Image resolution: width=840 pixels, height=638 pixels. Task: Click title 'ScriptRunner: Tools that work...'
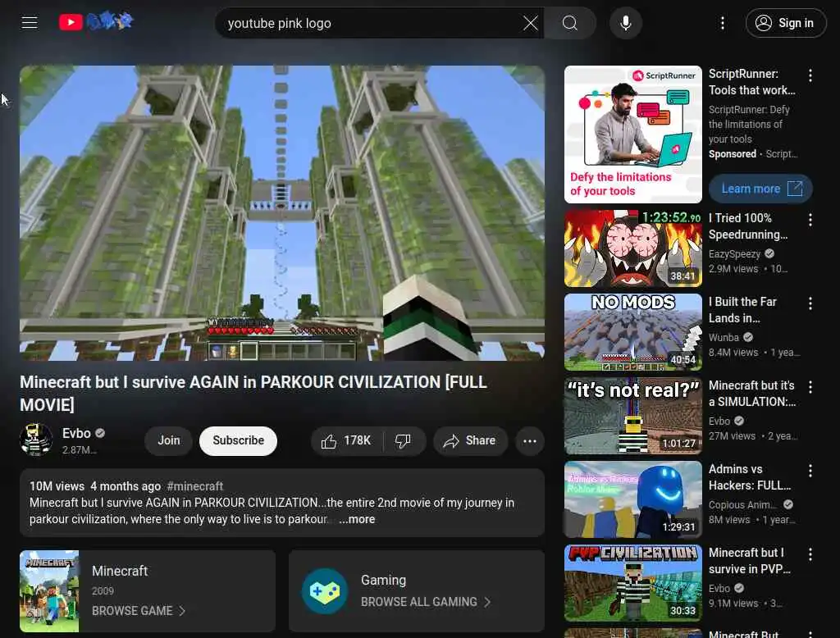pyautogui.click(x=751, y=82)
